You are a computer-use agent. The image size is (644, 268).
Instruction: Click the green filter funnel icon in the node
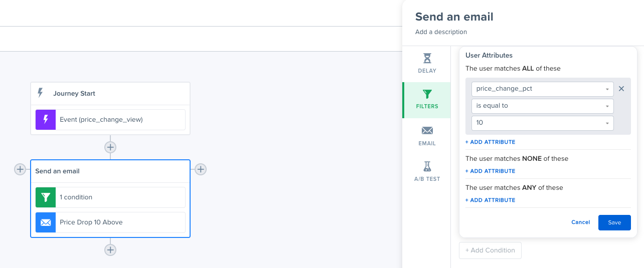[x=46, y=197]
